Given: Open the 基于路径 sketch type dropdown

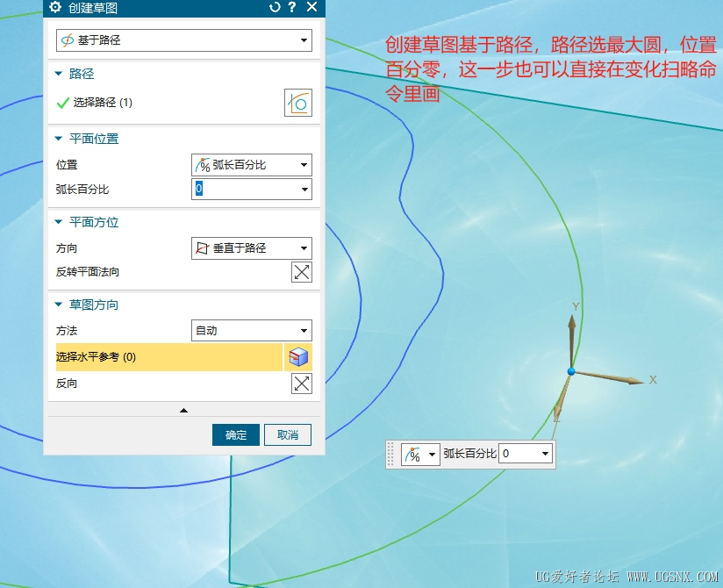Looking at the screenshot, I should click(x=184, y=40).
